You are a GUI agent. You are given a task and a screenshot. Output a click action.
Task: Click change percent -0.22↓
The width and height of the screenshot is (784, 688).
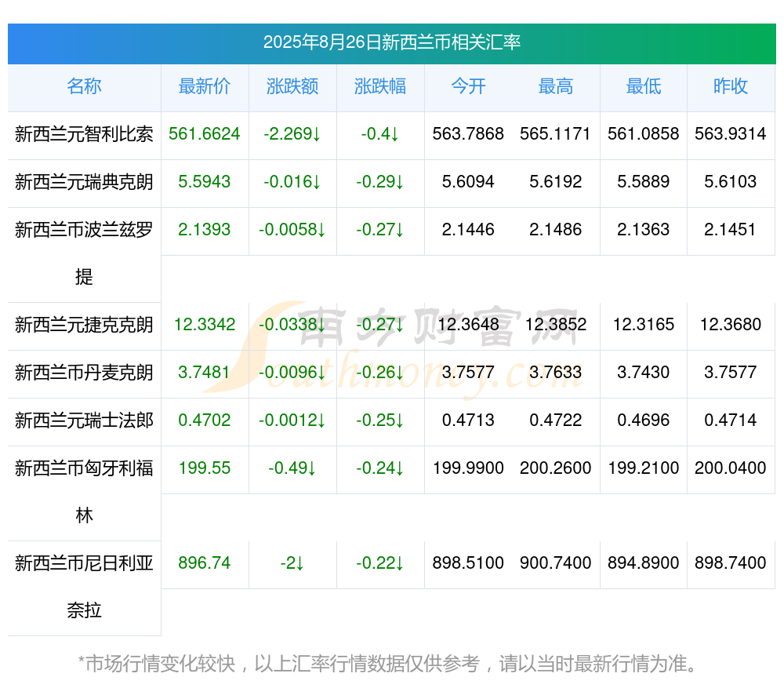tap(380, 563)
